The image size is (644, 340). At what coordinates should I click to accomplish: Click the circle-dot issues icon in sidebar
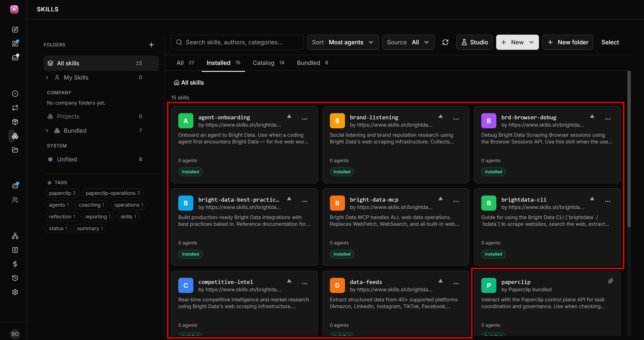[x=15, y=94]
